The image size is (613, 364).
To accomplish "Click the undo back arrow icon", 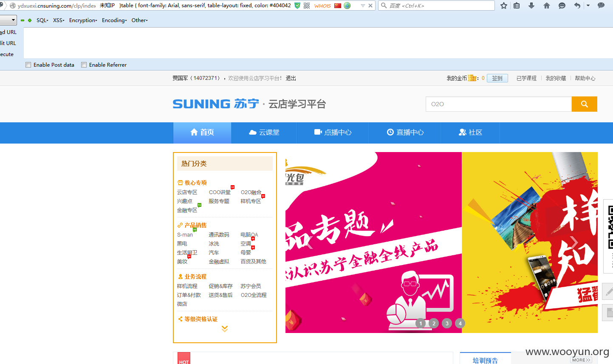I will tap(577, 6).
